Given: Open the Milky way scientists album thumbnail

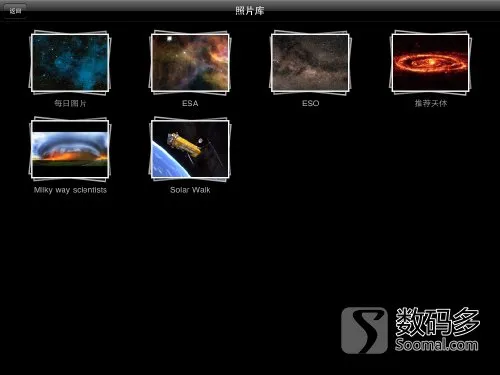Looking at the screenshot, I should pos(70,149).
